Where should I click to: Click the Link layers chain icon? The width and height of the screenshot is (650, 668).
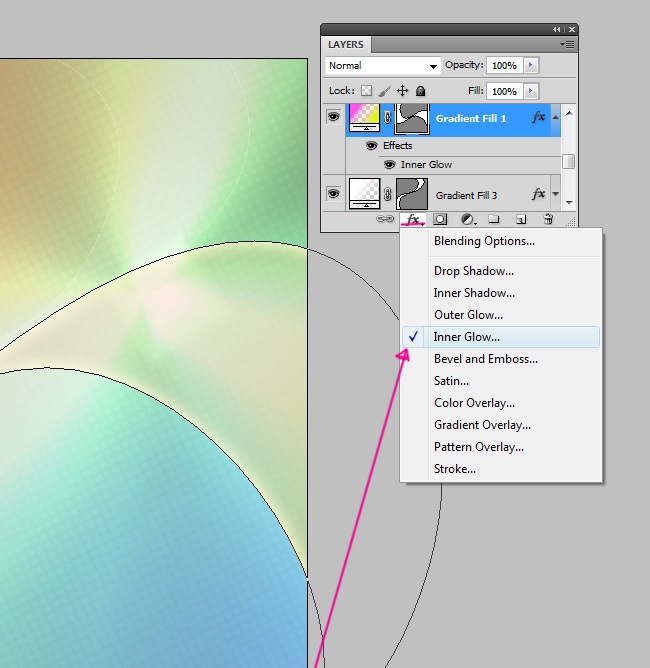tap(385, 219)
